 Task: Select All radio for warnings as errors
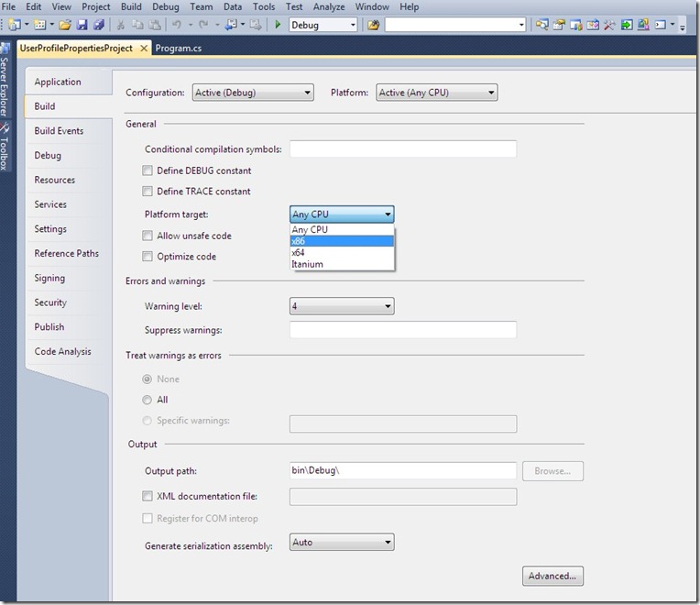[x=147, y=400]
